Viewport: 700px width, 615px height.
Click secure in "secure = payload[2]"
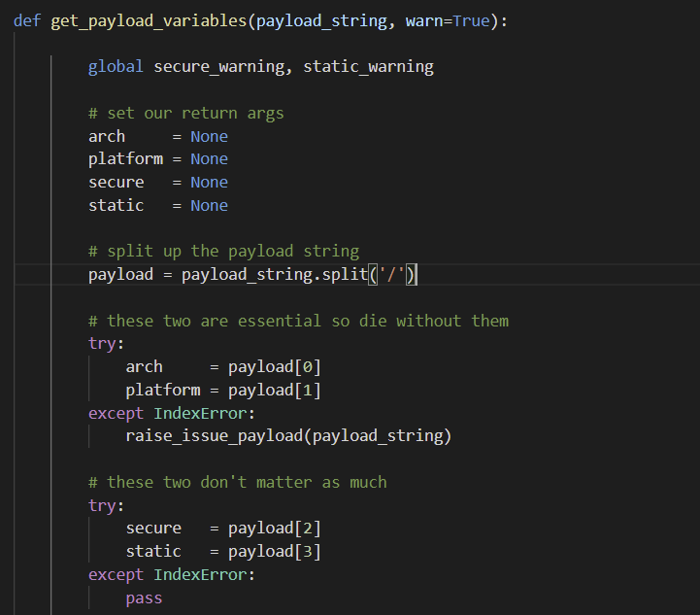(153, 529)
